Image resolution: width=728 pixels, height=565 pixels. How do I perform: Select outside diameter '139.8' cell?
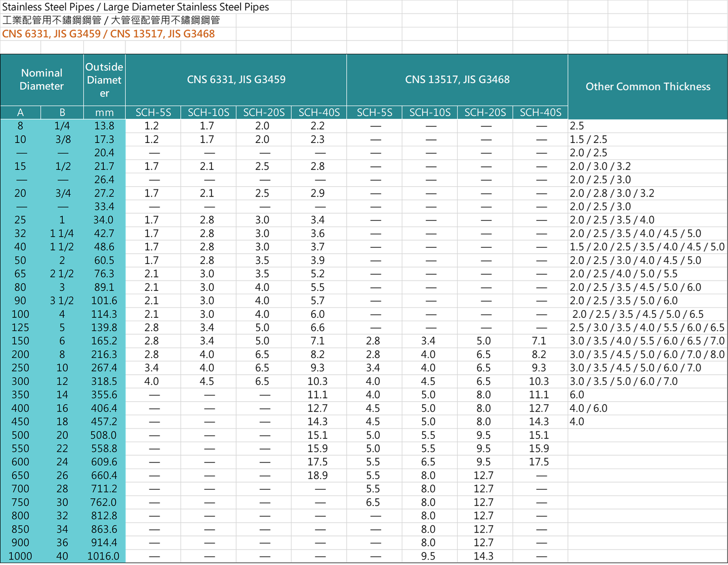click(104, 327)
